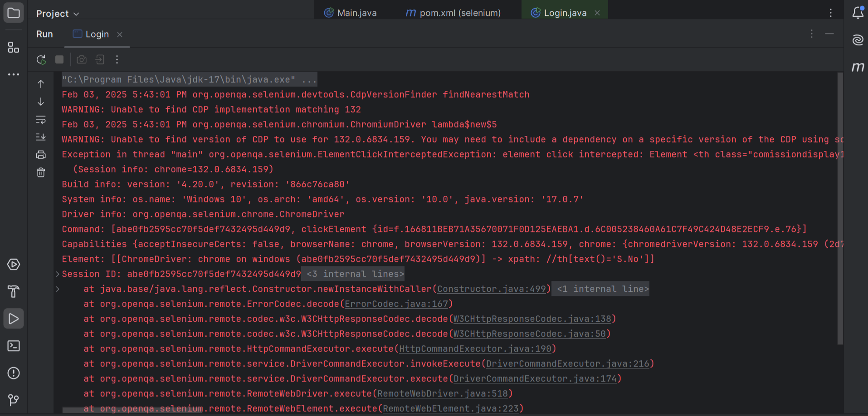
Task: Click the 'Unable to find CDP implementation' warning
Action: [x=211, y=109]
